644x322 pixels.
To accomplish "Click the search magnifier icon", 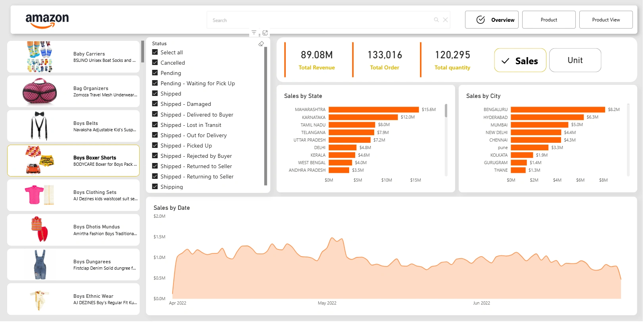I will tap(436, 20).
